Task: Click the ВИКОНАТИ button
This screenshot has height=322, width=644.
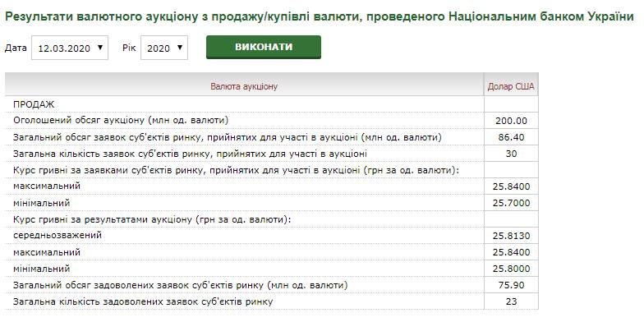Action: 264,48
